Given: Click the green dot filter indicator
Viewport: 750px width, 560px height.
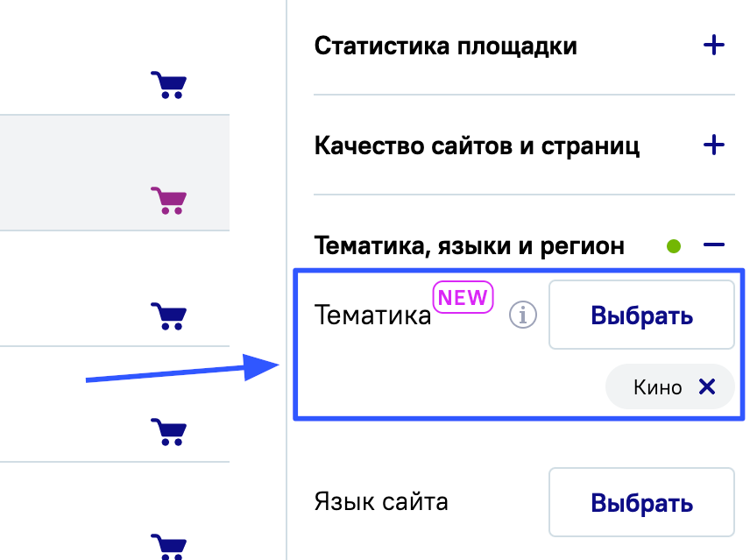Looking at the screenshot, I should [x=673, y=246].
